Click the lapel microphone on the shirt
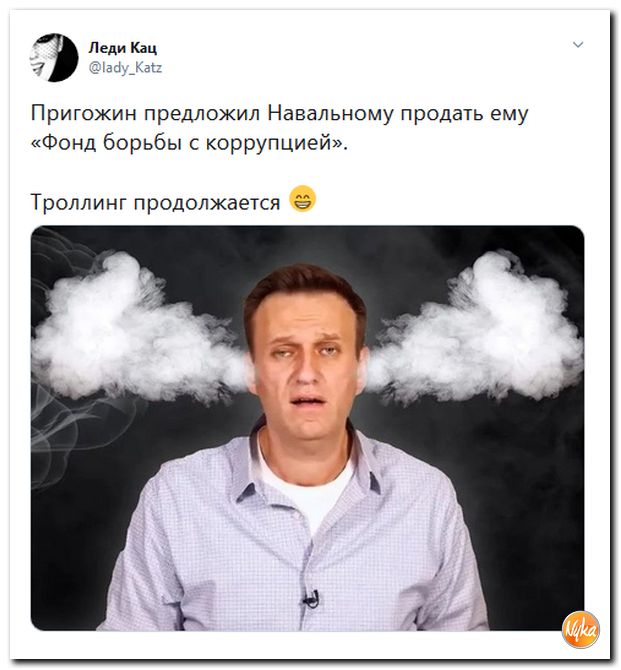This screenshot has height=670, width=621. (312, 599)
